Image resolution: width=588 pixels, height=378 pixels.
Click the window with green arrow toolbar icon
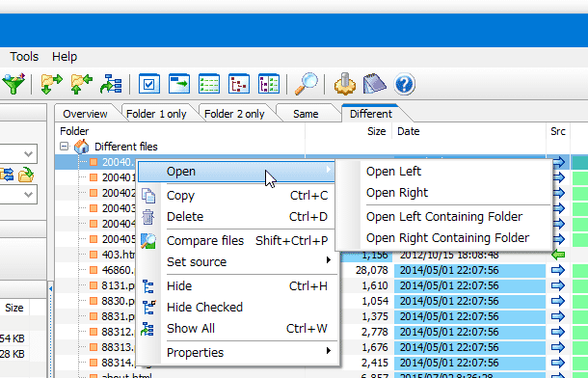tap(179, 84)
